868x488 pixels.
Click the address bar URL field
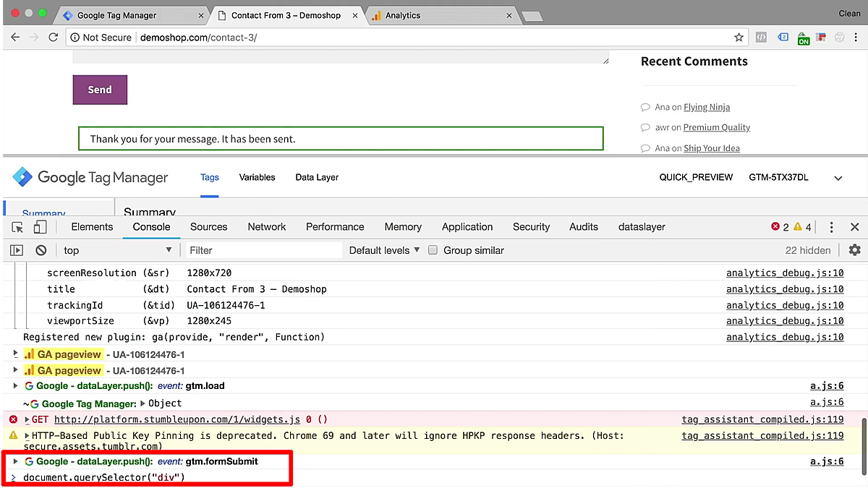[x=405, y=37]
